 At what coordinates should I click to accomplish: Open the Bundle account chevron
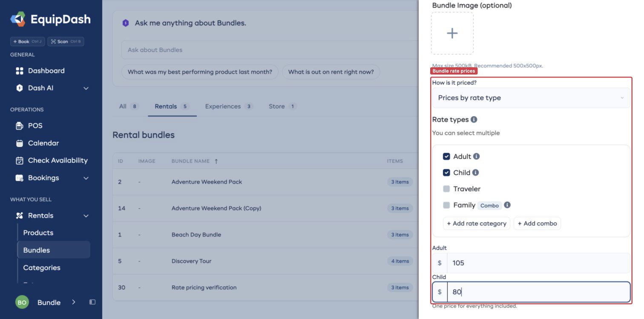74,302
